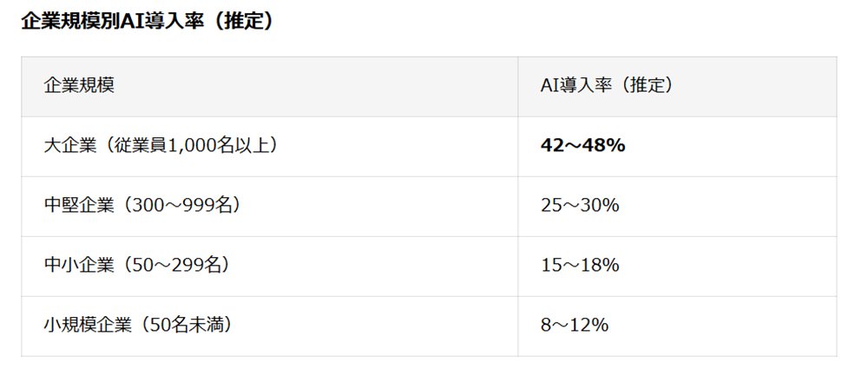Click the 8～12% value

575,326
